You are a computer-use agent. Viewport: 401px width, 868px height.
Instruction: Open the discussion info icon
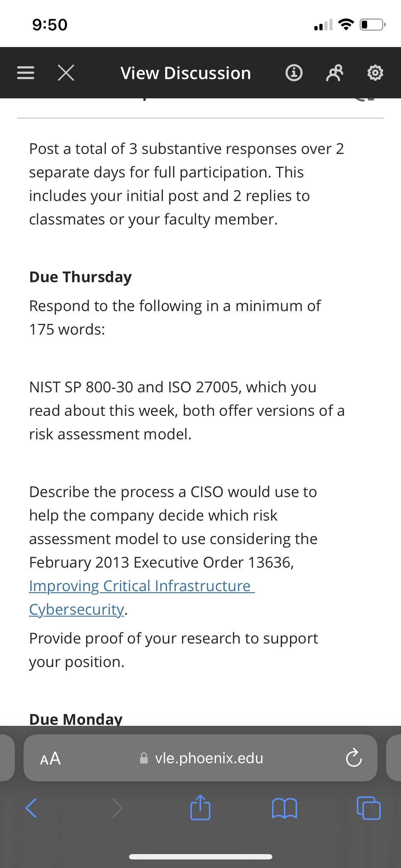[294, 73]
